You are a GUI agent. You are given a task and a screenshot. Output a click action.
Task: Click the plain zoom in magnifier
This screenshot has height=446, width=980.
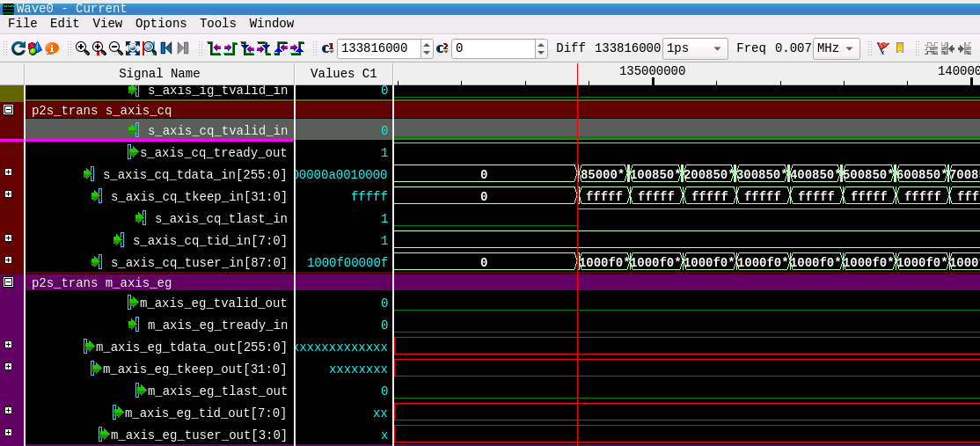pos(82,48)
